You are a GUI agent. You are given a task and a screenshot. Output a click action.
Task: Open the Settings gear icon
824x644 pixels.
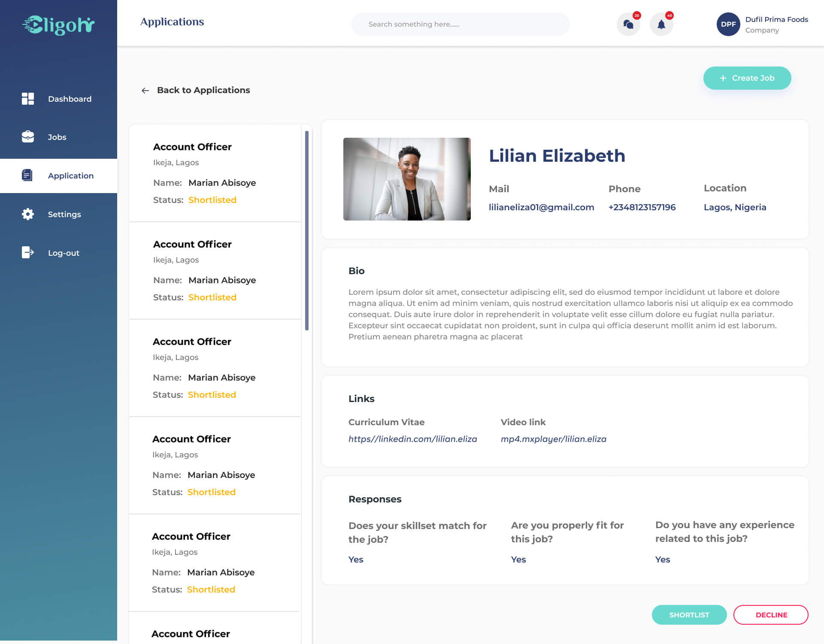pos(28,214)
